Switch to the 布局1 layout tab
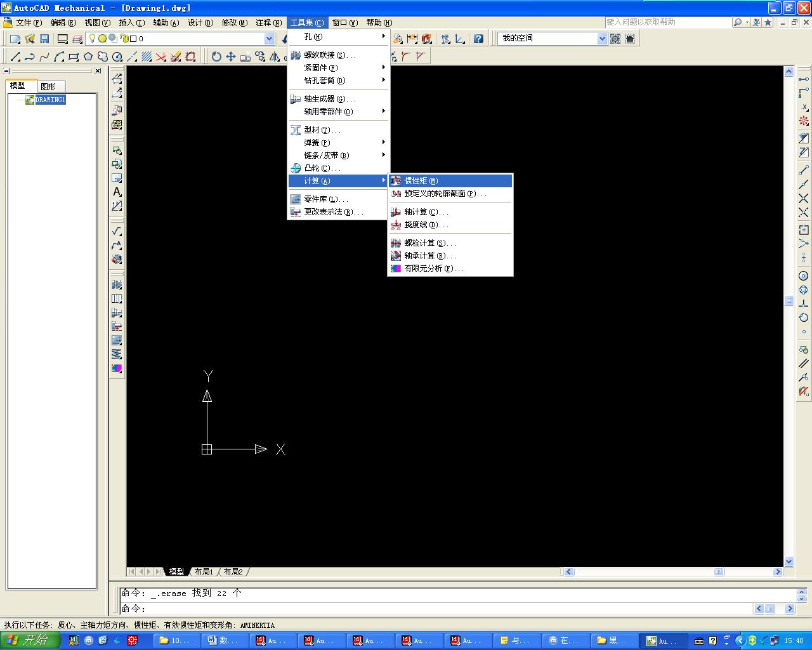This screenshot has height=650, width=812. point(204,572)
